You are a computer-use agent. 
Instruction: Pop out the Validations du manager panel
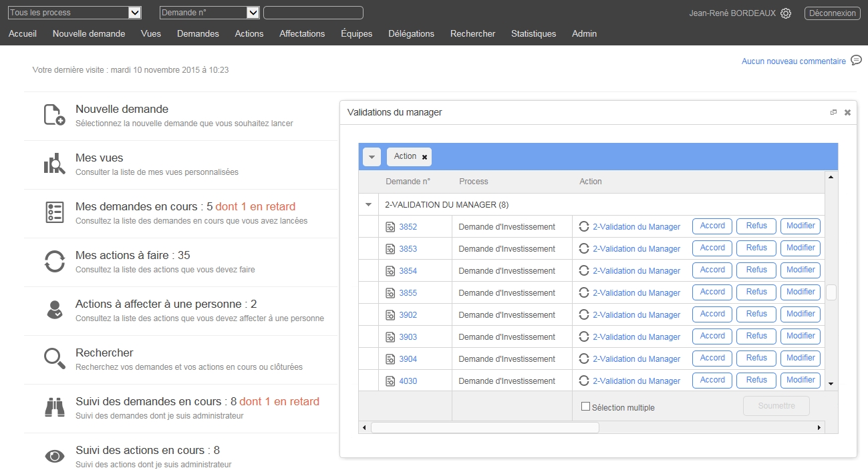[833, 113]
